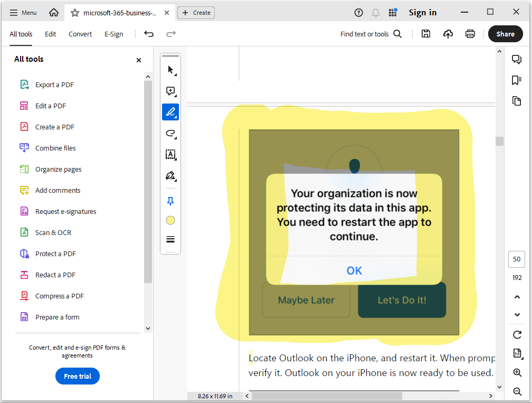Click Sign in
Viewport: 532px width, 403px height.
click(422, 13)
